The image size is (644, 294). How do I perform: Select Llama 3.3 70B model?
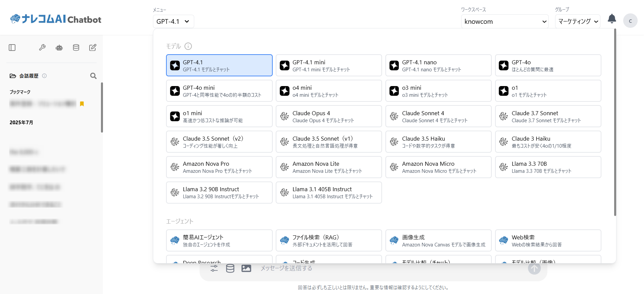tap(548, 167)
